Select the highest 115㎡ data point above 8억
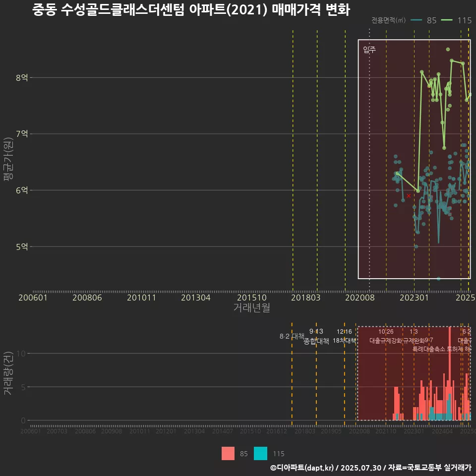This screenshot has height=476, width=476. pyautogui.click(x=448, y=49)
